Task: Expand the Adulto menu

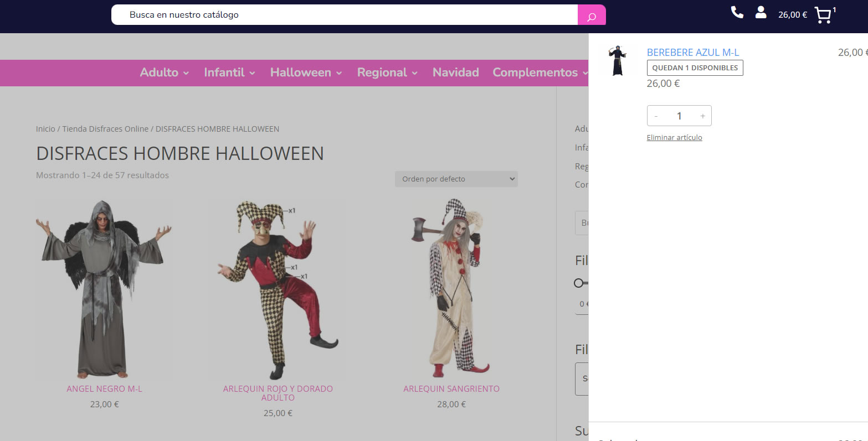Action: [165, 72]
